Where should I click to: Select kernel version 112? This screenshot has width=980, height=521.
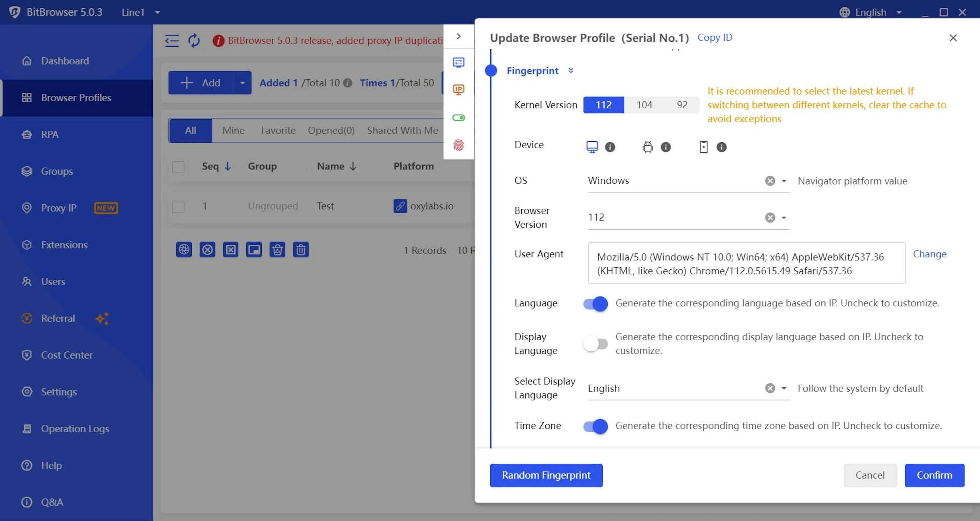[603, 105]
